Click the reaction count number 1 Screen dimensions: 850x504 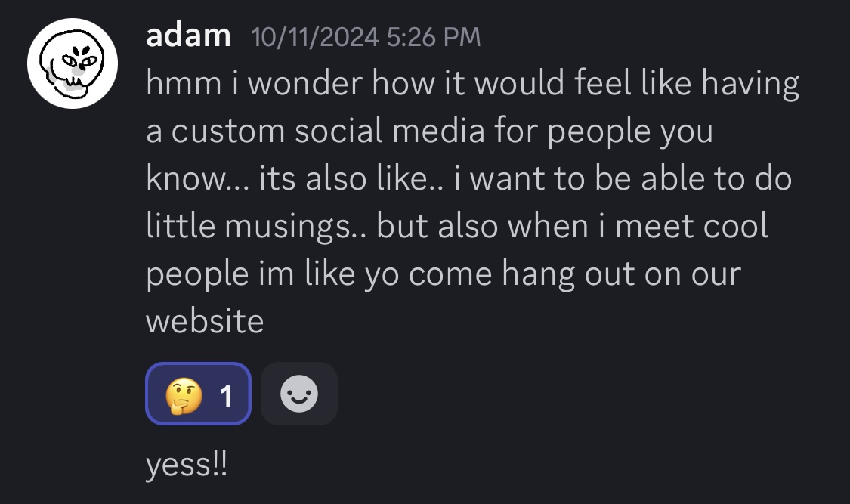coord(225,395)
